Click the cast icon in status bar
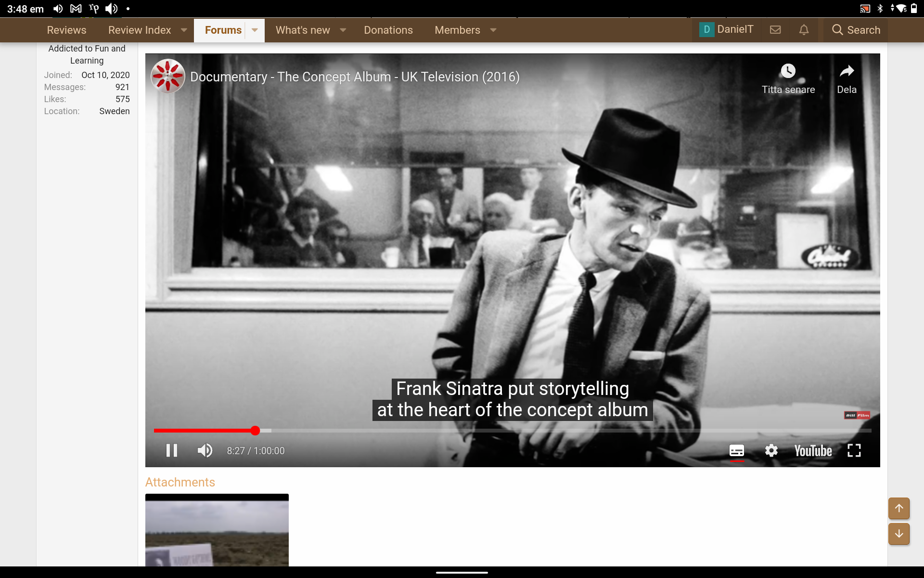 865,9
